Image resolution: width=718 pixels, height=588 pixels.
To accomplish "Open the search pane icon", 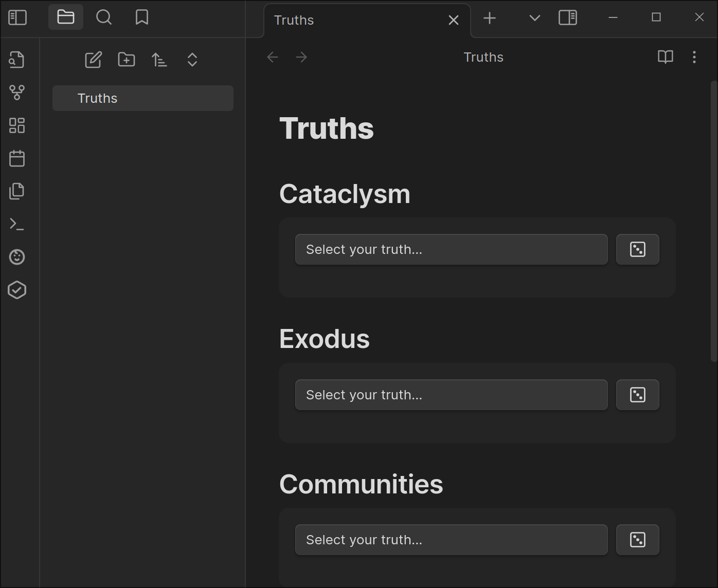I will click(x=104, y=17).
